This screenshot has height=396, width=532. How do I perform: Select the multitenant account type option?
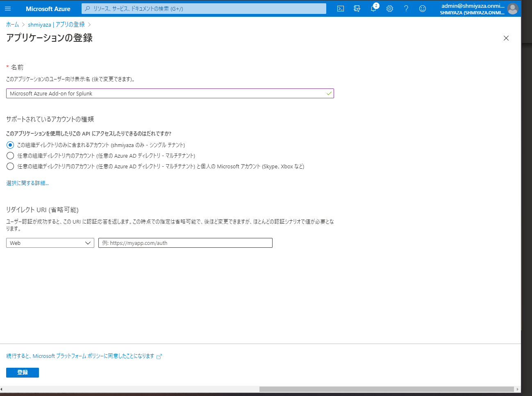click(10, 156)
